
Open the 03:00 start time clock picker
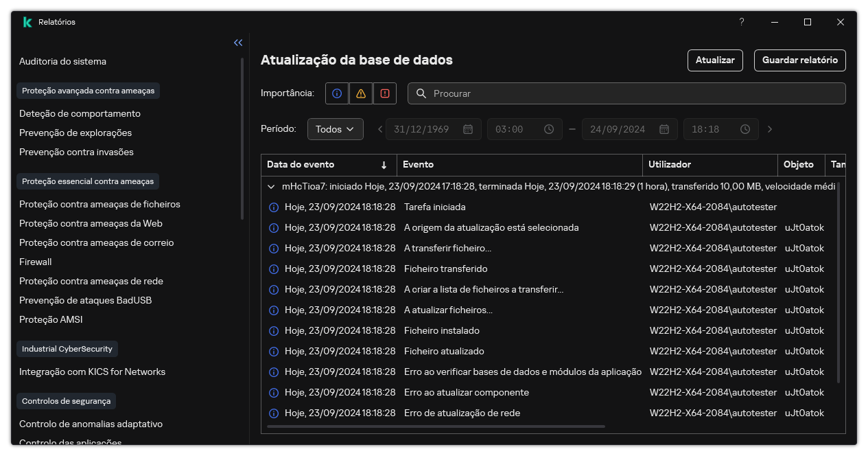(548, 128)
